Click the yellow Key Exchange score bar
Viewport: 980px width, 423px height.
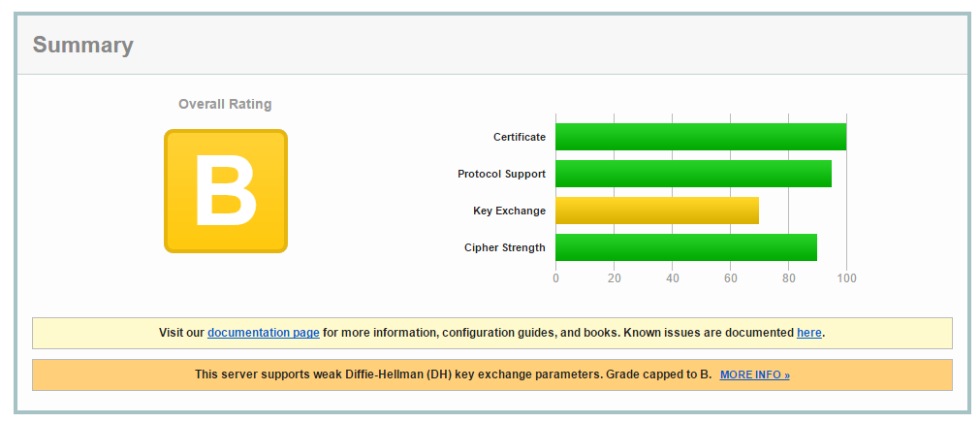tap(657, 211)
